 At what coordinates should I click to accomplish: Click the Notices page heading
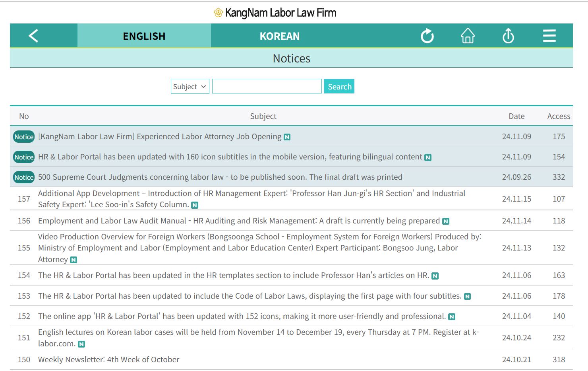click(x=291, y=58)
